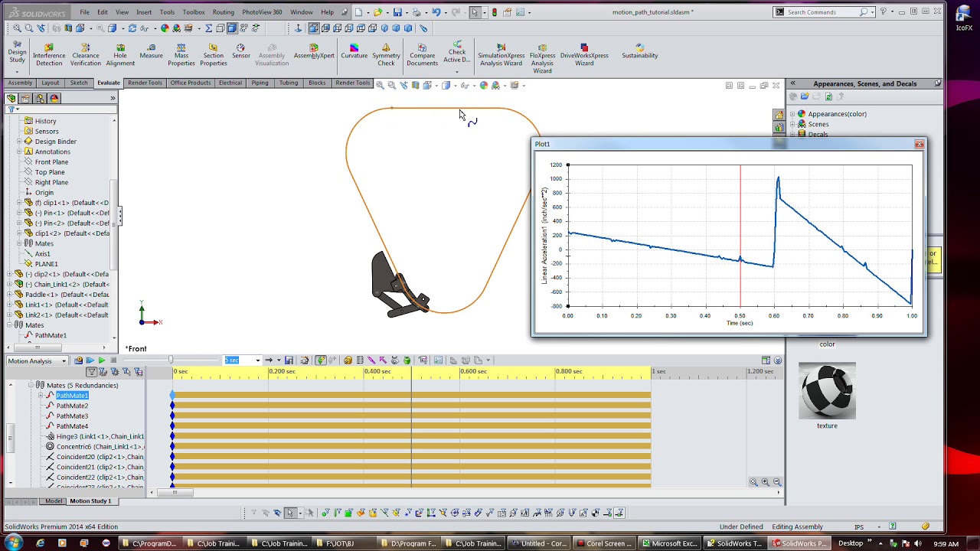Open the playback speed dropdown
This screenshot has width=980, height=551.
point(258,360)
